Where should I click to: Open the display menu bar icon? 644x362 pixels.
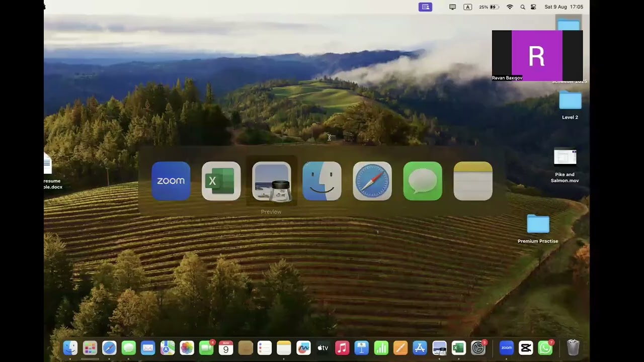click(x=452, y=7)
